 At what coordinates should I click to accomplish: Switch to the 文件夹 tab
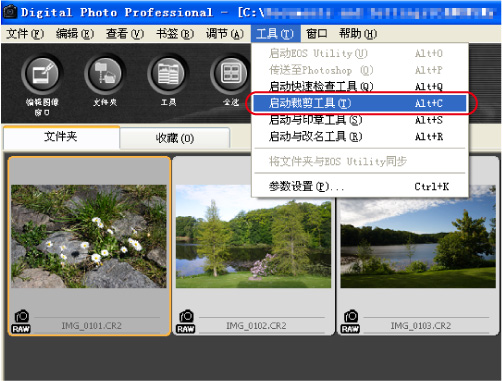[x=61, y=137]
